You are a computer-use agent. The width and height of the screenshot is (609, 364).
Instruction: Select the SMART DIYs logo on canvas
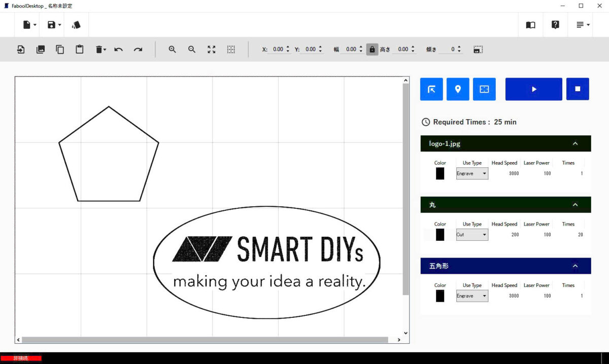(x=267, y=262)
